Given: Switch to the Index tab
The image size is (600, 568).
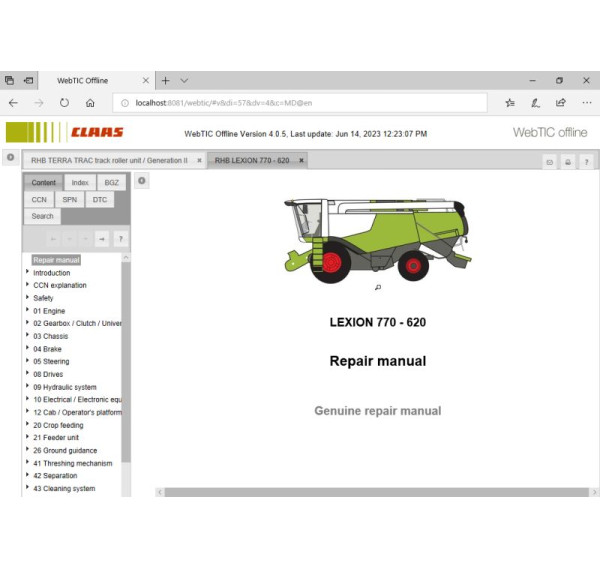Looking at the screenshot, I should [80, 183].
